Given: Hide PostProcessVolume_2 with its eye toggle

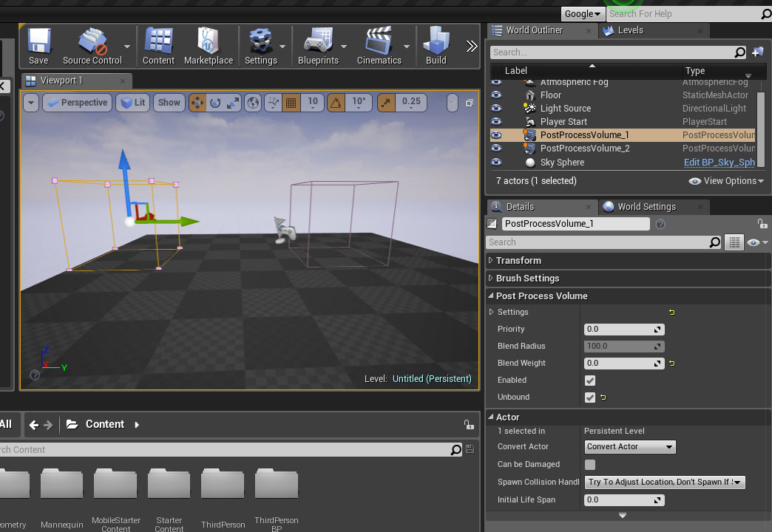Looking at the screenshot, I should point(495,149).
